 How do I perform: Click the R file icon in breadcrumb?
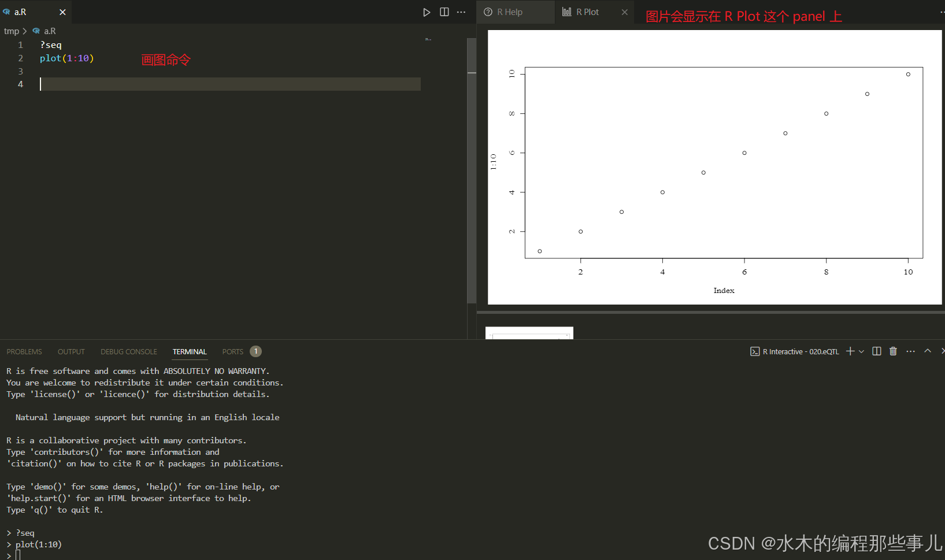[36, 31]
